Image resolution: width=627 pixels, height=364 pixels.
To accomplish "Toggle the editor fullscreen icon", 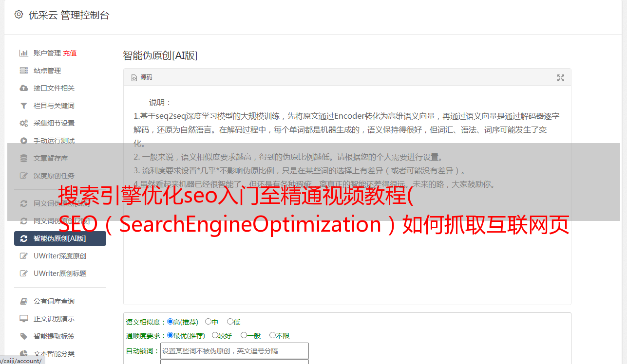I will coord(561,78).
